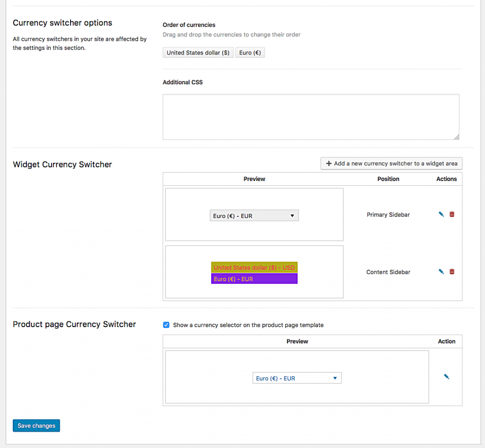
Task: Select the Euro (€) order chip
Action: (250, 53)
